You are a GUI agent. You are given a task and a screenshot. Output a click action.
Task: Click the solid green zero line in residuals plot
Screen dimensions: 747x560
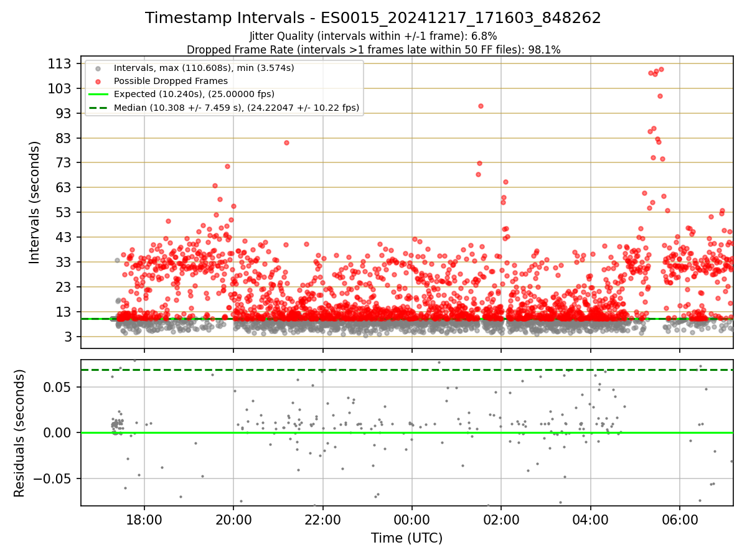click(x=406, y=432)
